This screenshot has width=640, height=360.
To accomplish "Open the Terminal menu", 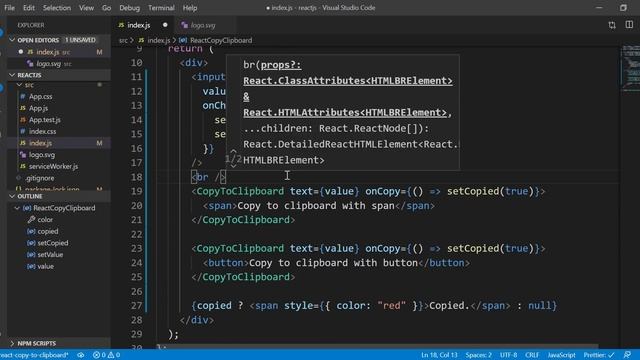I will point(161,8).
